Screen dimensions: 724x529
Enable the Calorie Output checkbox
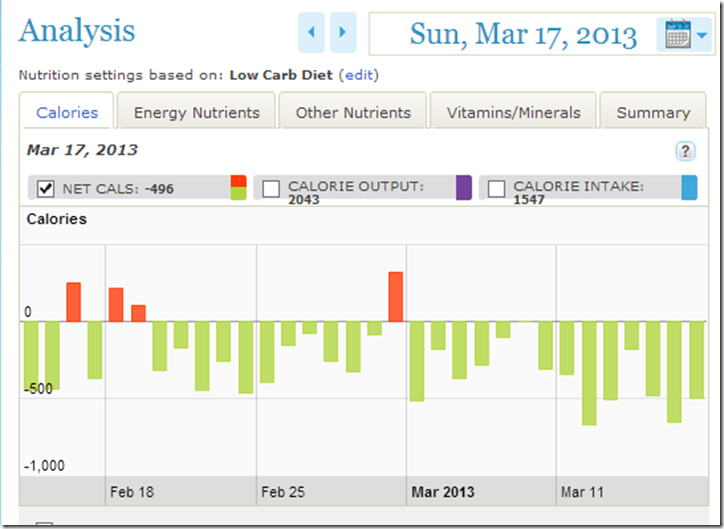coord(271,188)
